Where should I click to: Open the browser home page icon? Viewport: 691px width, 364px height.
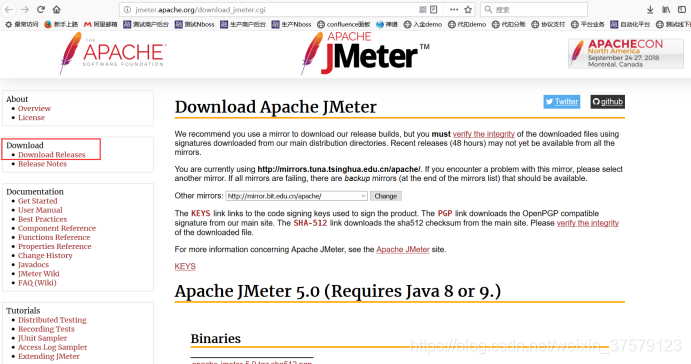coord(56,10)
